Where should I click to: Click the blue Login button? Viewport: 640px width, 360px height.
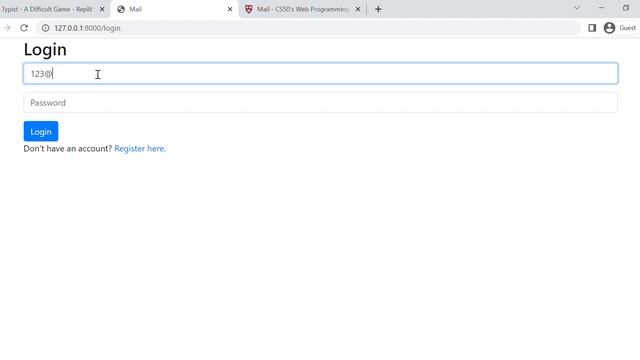pyautogui.click(x=41, y=131)
